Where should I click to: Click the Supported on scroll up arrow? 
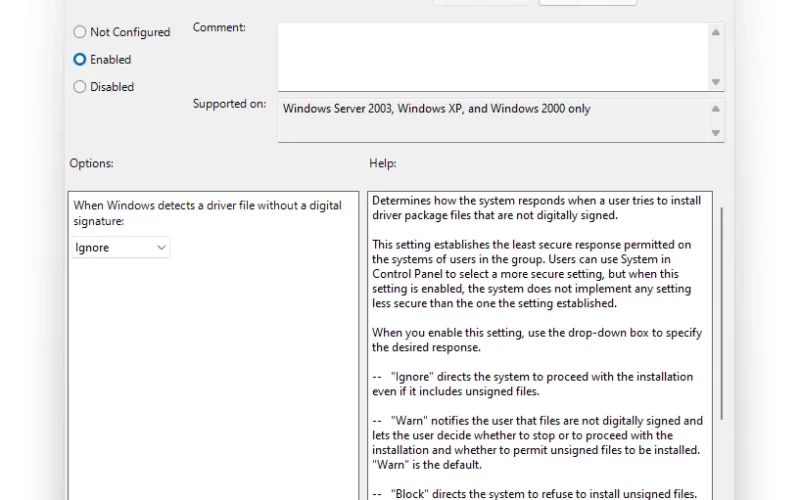pos(716,109)
